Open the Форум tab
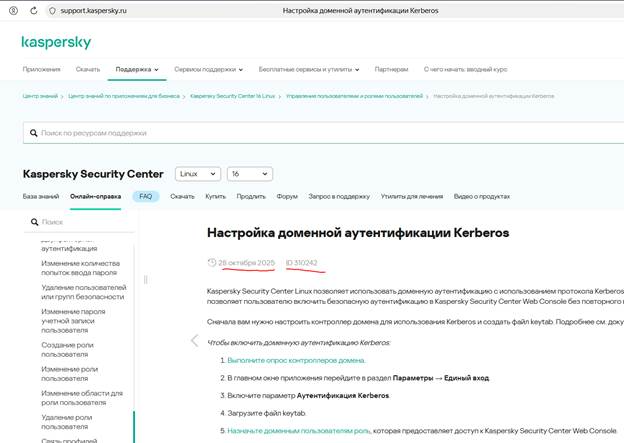The height and width of the screenshot is (443, 624). pyautogui.click(x=287, y=196)
